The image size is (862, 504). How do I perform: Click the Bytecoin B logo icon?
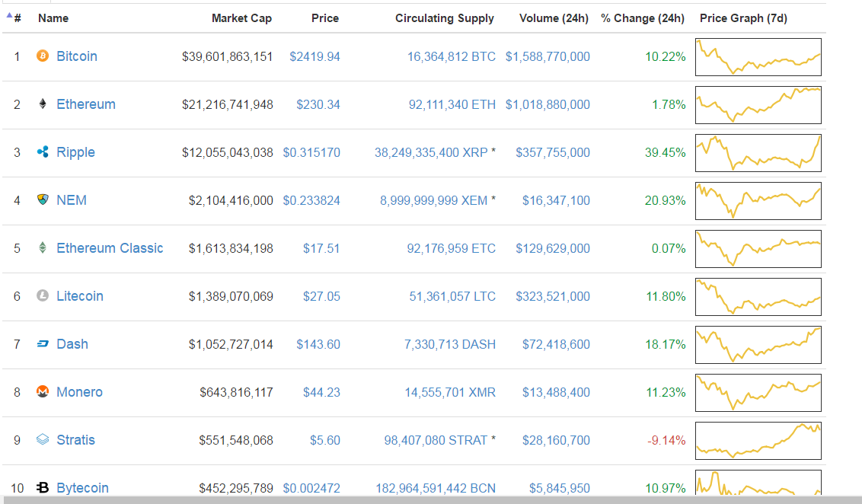(43, 487)
